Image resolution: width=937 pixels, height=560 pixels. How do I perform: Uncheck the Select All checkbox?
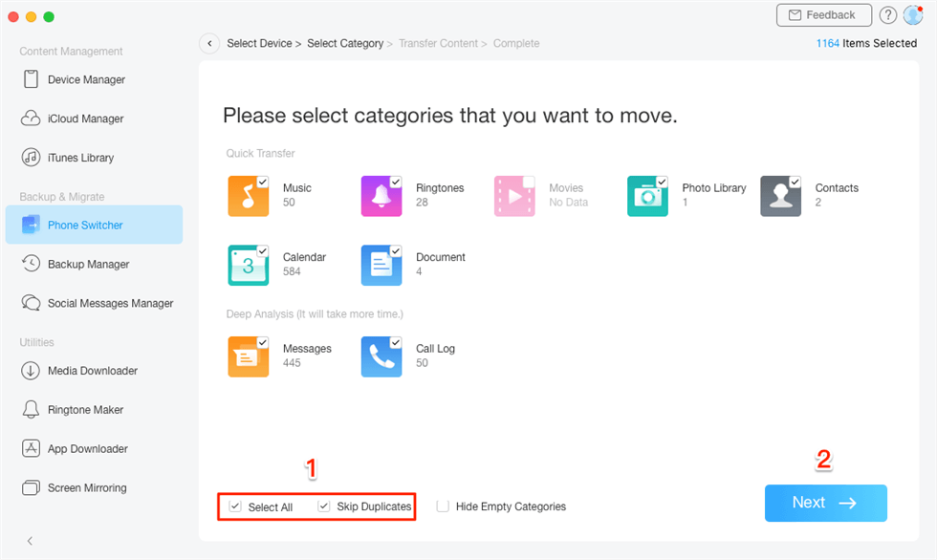point(235,506)
